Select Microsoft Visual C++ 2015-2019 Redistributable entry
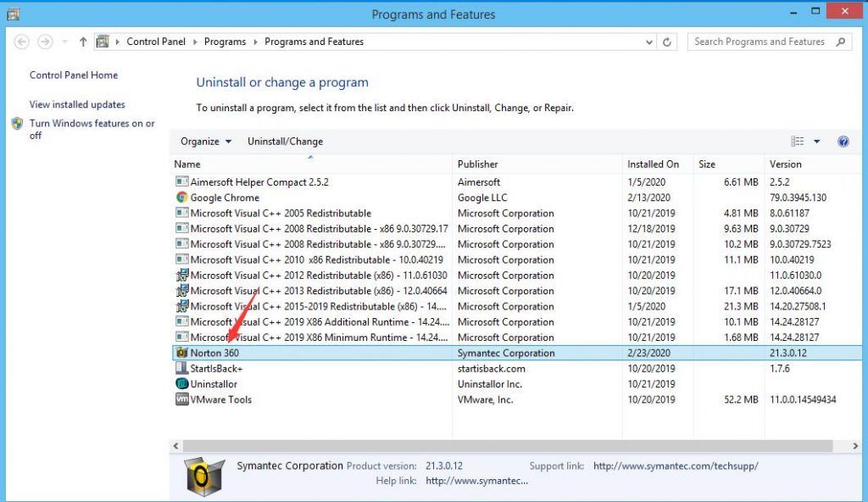This screenshot has width=868, height=502. click(x=319, y=306)
